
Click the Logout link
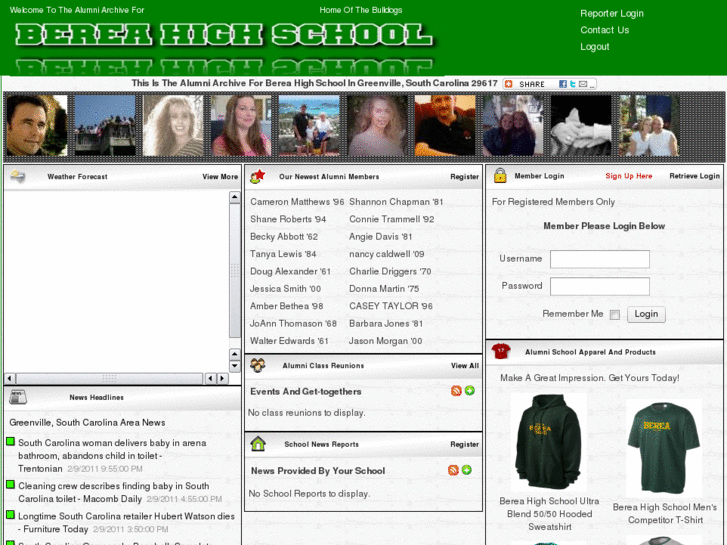coord(595,47)
